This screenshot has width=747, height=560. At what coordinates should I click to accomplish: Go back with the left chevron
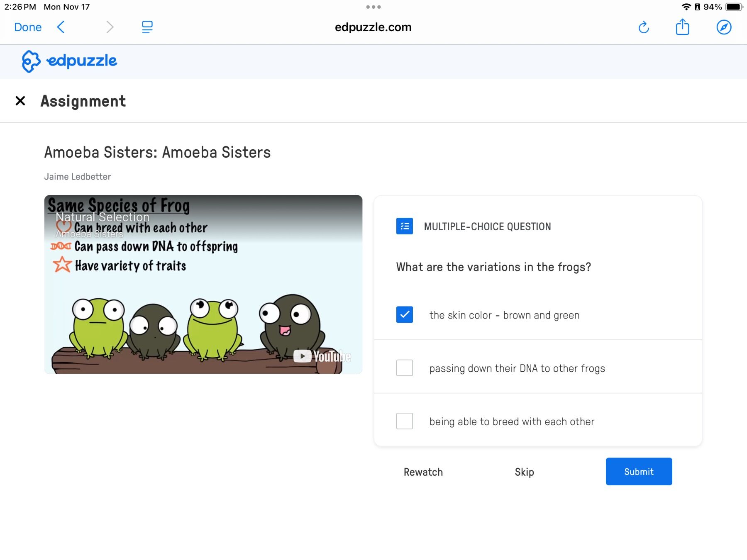click(61, 27)
